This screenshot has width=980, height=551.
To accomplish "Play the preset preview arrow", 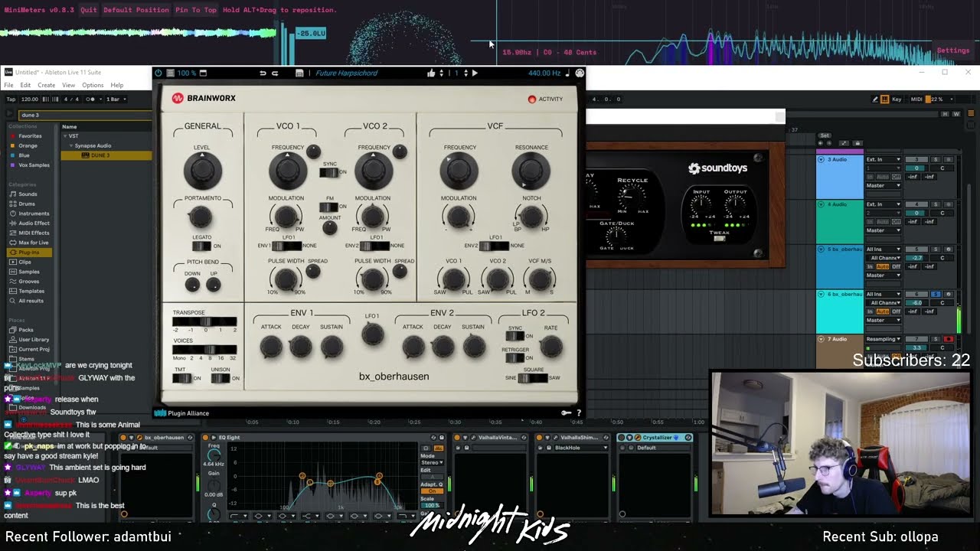I will click(475, 73).
